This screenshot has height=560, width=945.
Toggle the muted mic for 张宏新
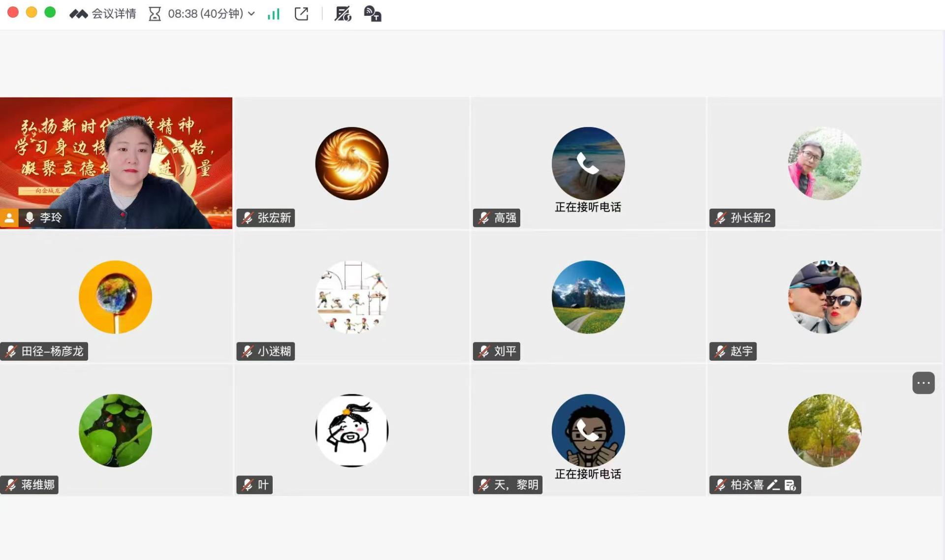[x=247, y=218]
